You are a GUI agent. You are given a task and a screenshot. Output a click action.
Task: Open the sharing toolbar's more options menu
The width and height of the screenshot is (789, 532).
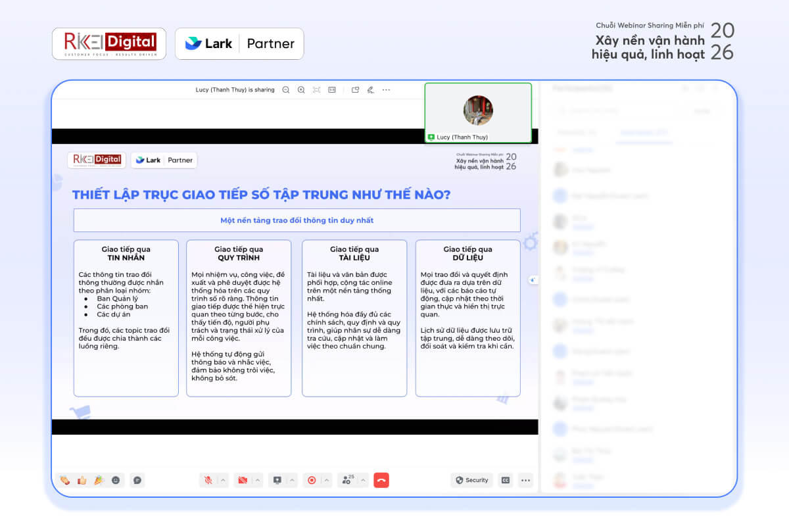pos(387,90)
